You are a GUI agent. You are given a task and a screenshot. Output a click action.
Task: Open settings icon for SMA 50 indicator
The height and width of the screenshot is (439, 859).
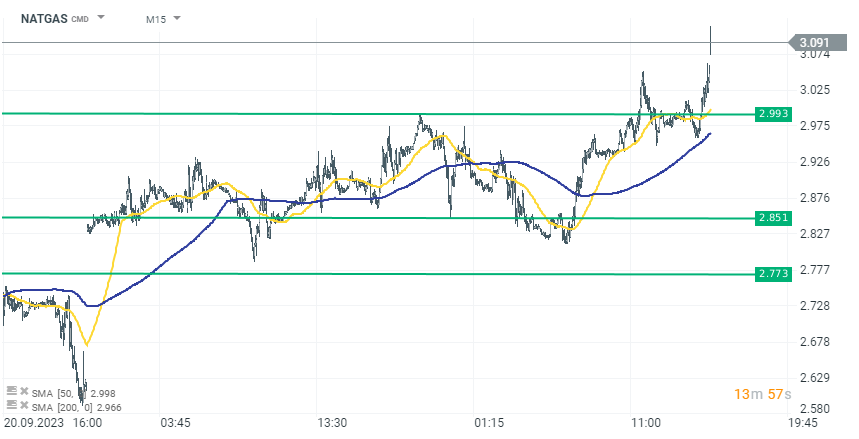(12, 391)
